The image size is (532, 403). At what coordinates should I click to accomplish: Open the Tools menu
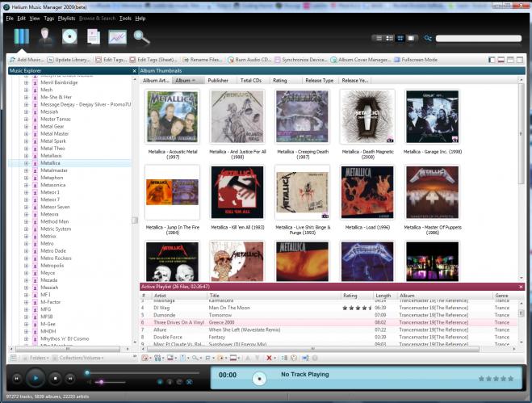125,19
